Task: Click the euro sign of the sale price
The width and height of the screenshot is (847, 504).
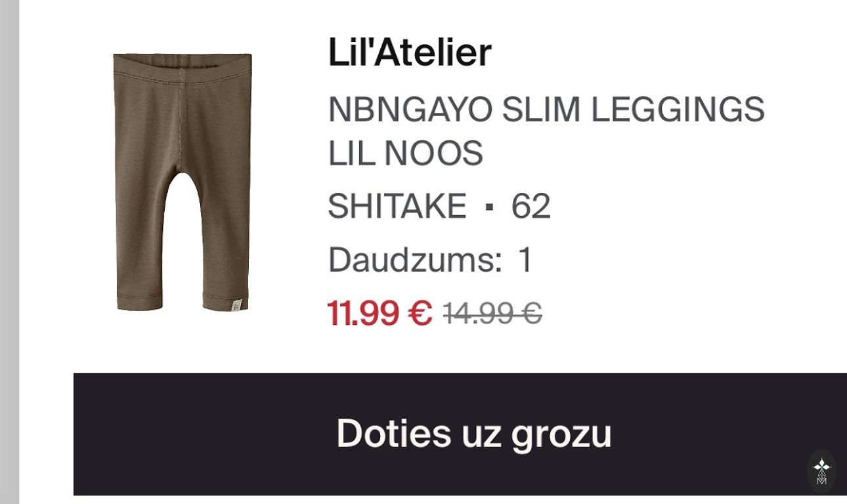Action: [x=420, y=313]
